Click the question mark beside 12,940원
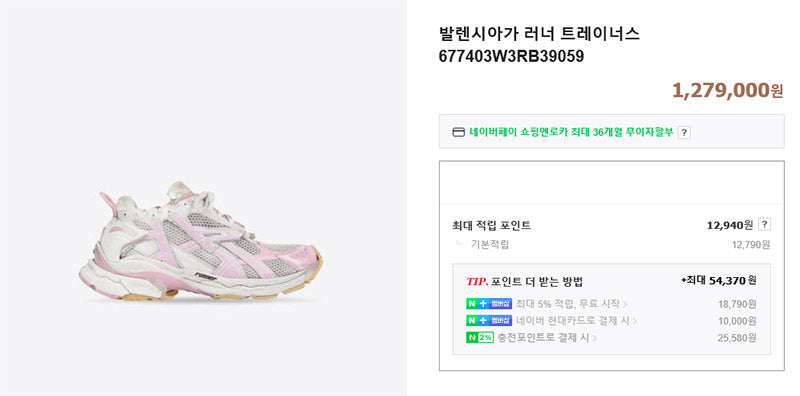Viewport: 800px width, 396px height. coord(764,224)
